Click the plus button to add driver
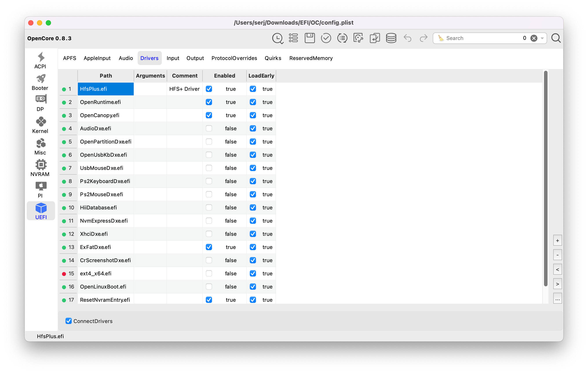This screenshot has height=374, width=588. [557, 240]
